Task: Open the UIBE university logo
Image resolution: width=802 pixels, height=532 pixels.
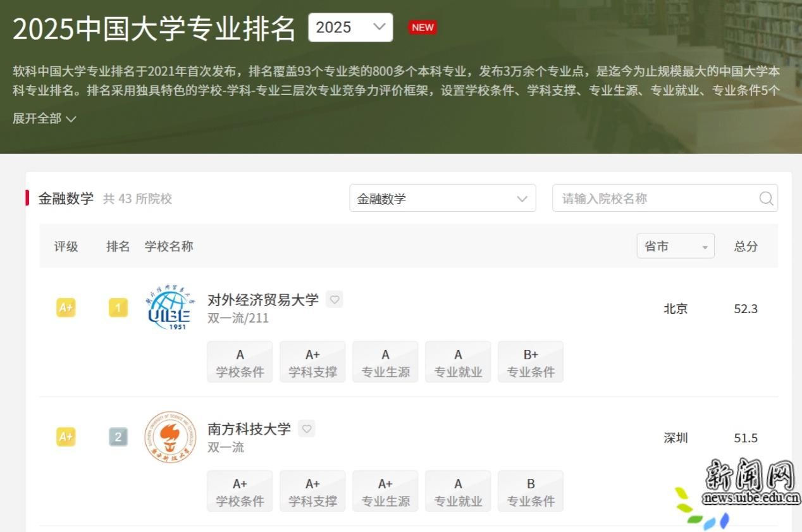Action: [x=170, y=308]
